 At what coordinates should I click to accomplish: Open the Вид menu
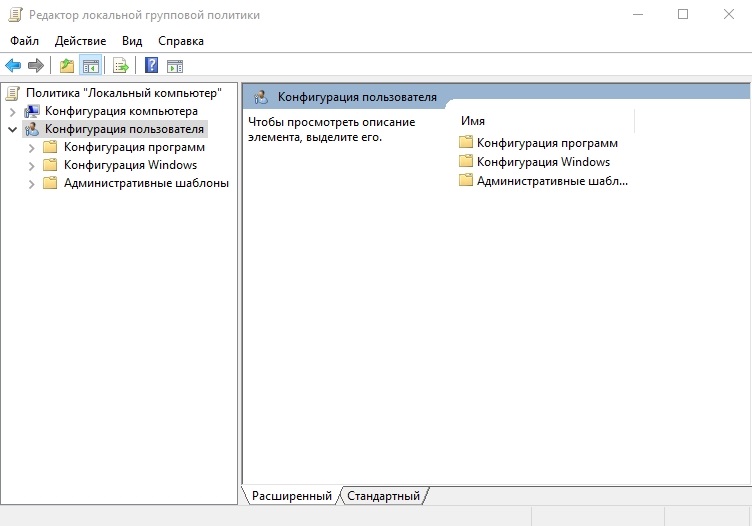tap(132, 41)
